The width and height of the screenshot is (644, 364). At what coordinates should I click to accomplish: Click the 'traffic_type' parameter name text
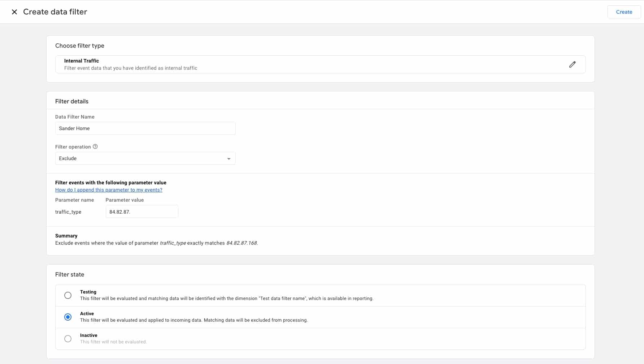68,212
